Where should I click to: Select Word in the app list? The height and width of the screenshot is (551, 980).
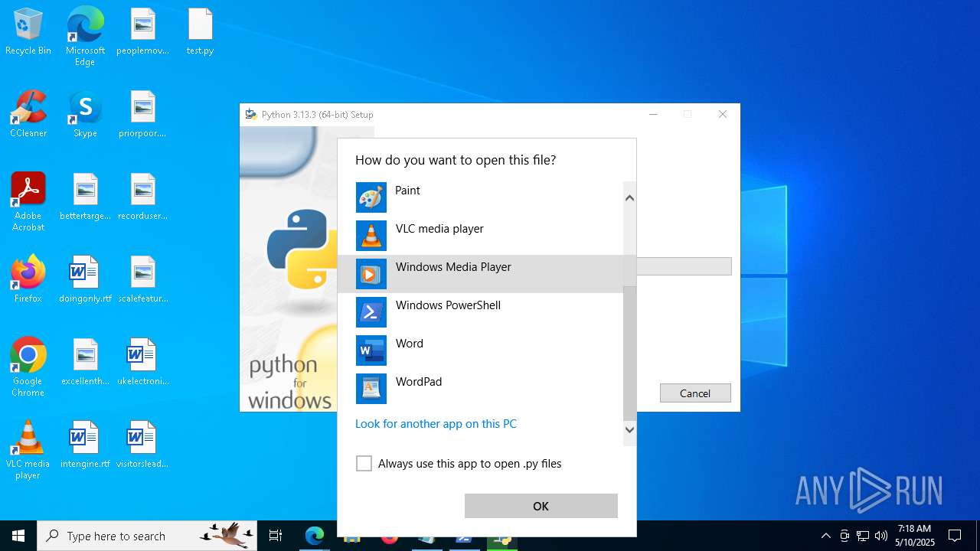click(480, 350)
